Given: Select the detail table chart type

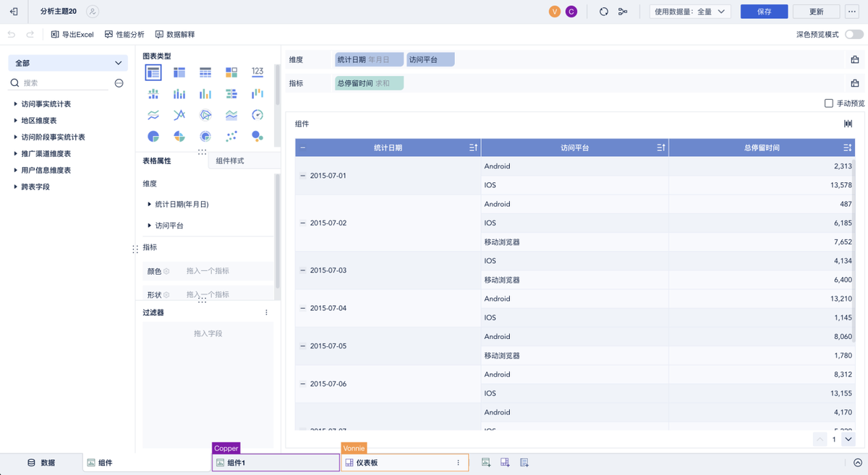Looking at the screenshot, I should (x=205, y=72).
